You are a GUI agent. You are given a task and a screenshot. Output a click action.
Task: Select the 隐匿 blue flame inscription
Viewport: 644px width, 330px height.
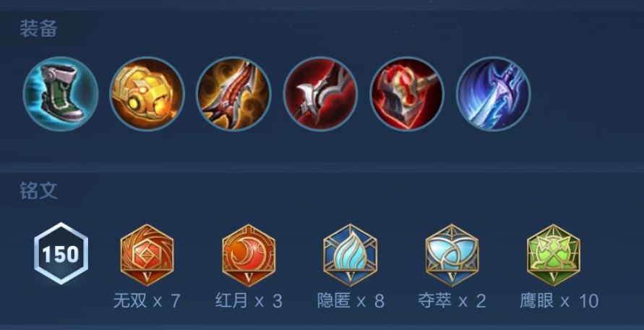point(351,255)
